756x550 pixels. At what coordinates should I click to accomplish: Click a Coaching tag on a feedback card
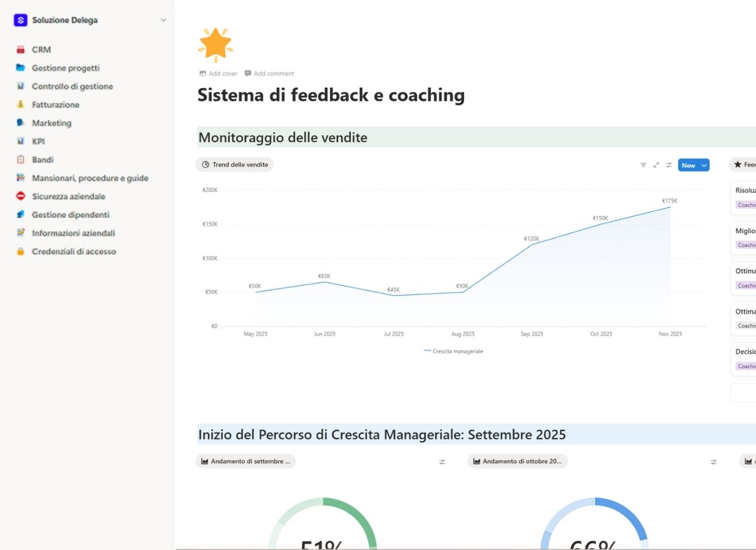coord(746,205)
